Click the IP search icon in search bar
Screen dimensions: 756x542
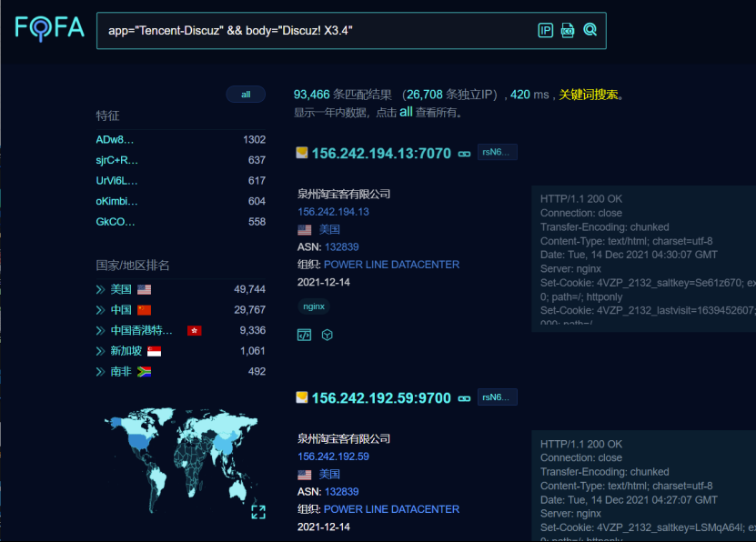[x=545, y=30]
